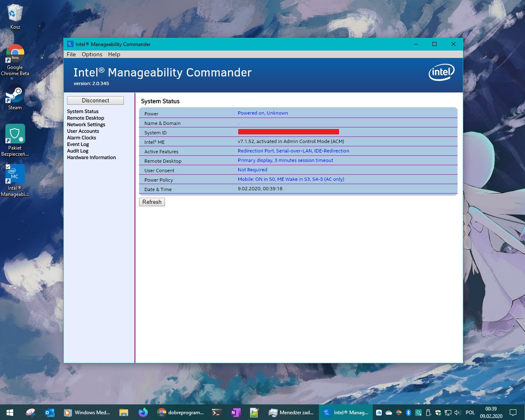Click the volume speaker tray icon

pyautogui.click(x=458, y=412)
